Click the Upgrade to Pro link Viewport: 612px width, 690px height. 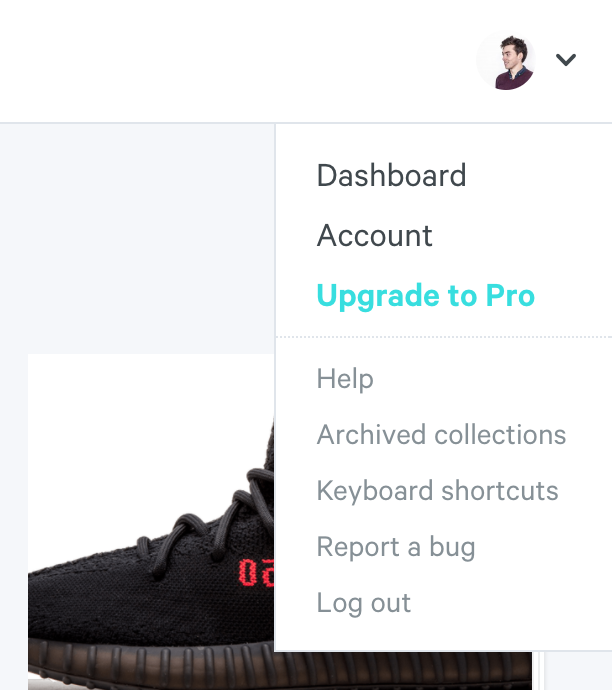point(425,296)
